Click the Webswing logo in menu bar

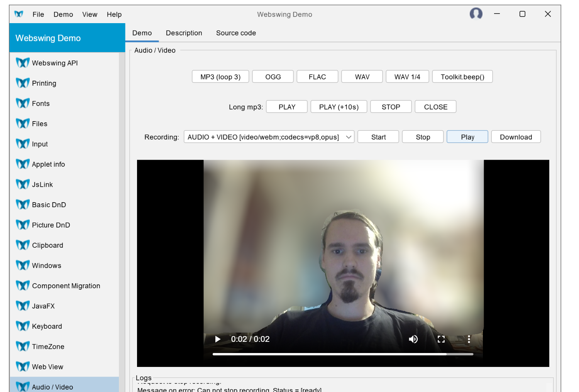[x=19, y=14]
